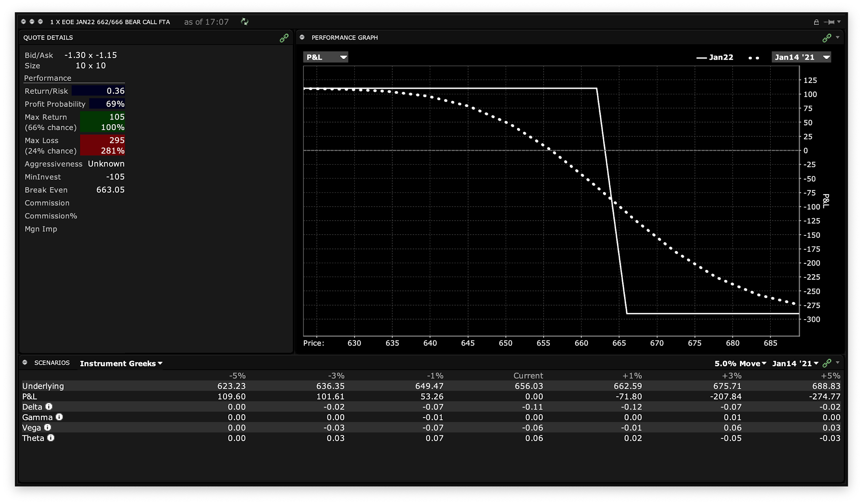Click the Delta info icon
The height and width of the screenshot is (504, 863).
[49, 407]
